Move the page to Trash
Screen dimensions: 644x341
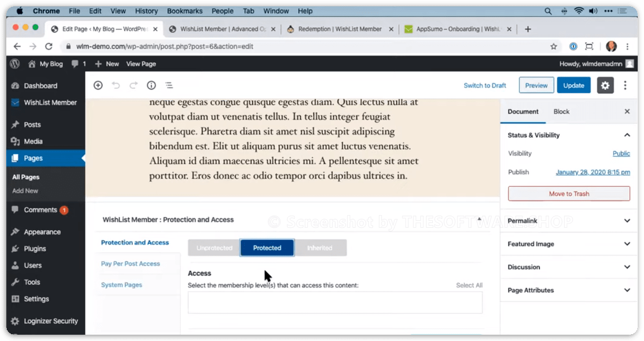click(x=569, y=194)
